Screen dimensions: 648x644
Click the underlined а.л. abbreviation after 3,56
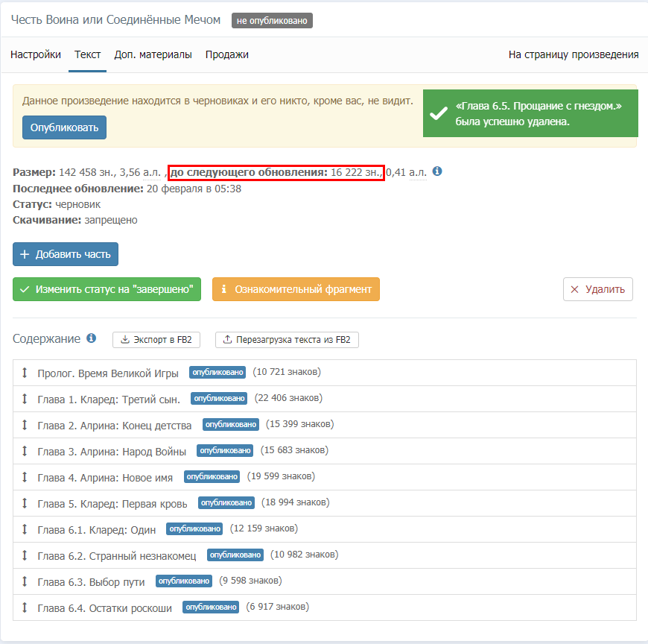tap(152, 172)
